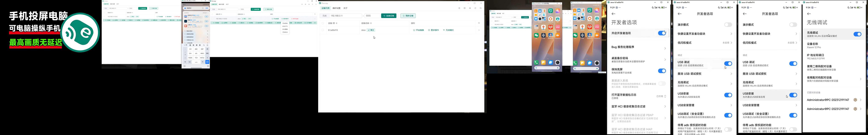Go back from the 无线调试 screen using the arrow
868x135 pixels.
[x=809, y=14]
